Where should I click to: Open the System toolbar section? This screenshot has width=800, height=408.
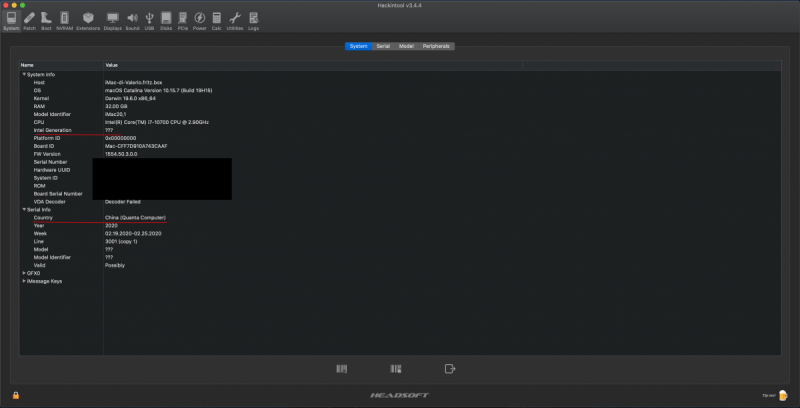[x=11, y=21]
